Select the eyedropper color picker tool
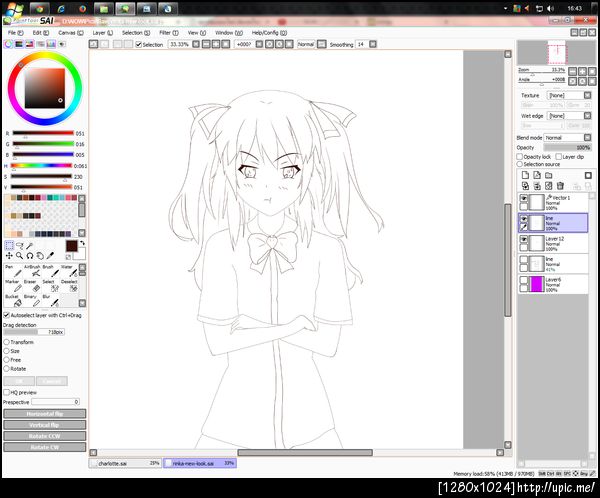600x498 pixels. point(50,256)
